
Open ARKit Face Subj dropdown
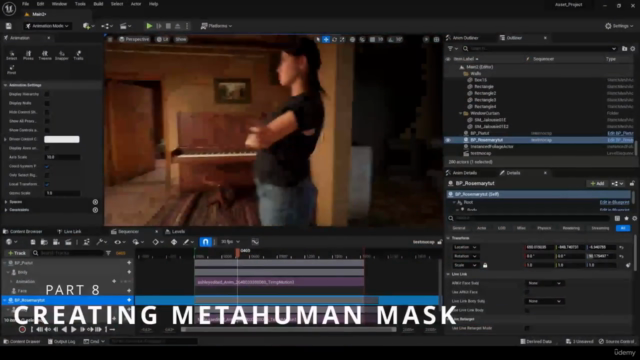[x=544, y=283]
